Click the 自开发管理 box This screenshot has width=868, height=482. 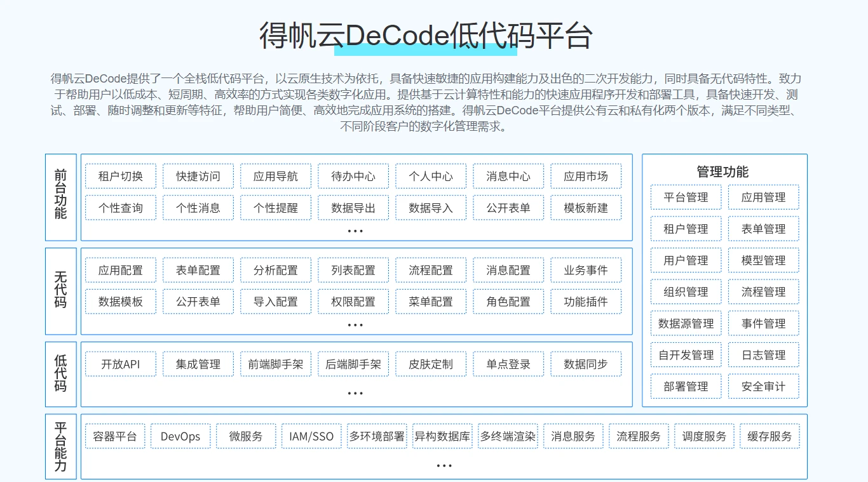686,354
